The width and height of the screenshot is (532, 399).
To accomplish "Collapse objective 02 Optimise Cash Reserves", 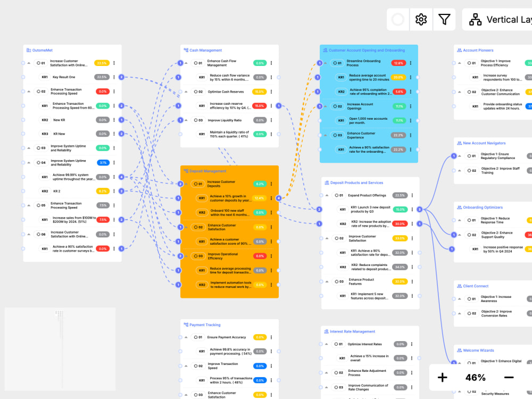I will (x=186, y=92).
